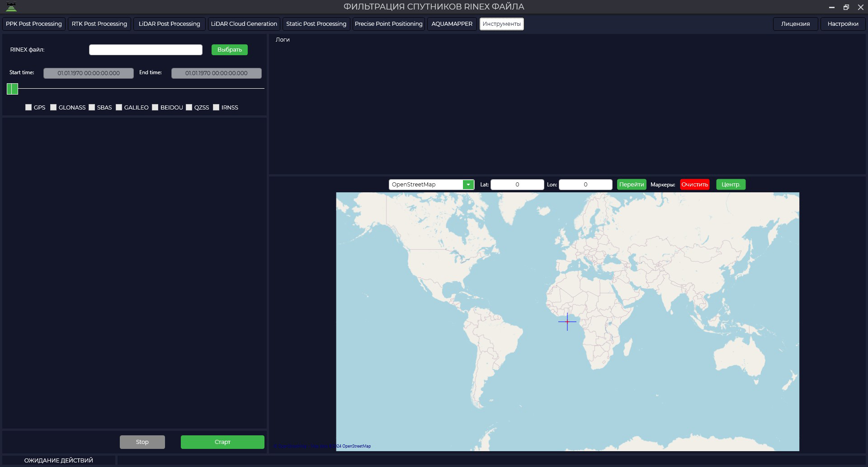Open Настройки settings
Screen dimensions: 868x467
[x=843, y=24]
